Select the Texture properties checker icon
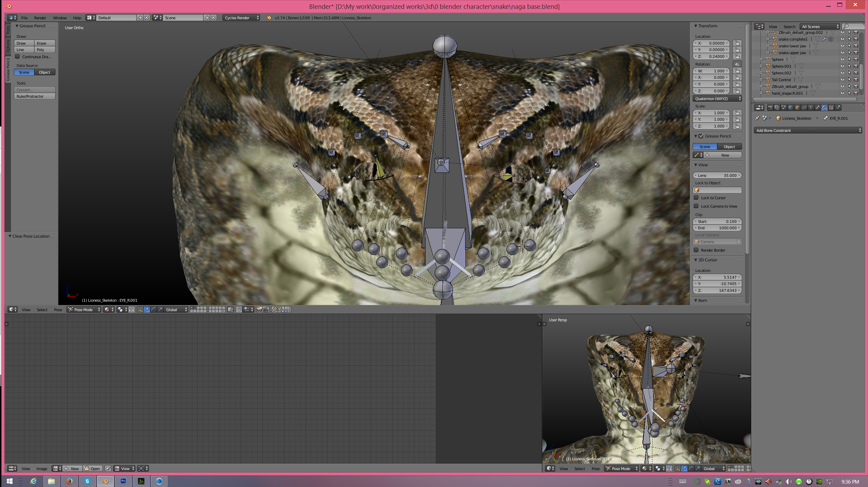Image resolution: width=868 pixels, height=487 pixels. [831, 108]
